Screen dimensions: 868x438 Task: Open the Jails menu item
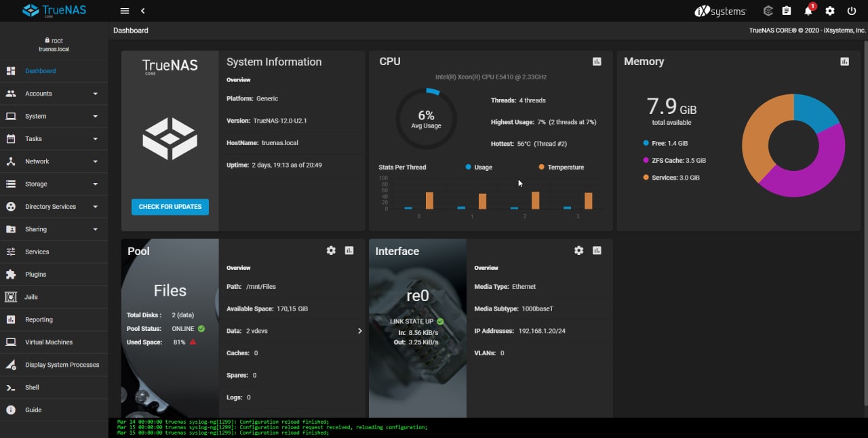click(54, 297)
